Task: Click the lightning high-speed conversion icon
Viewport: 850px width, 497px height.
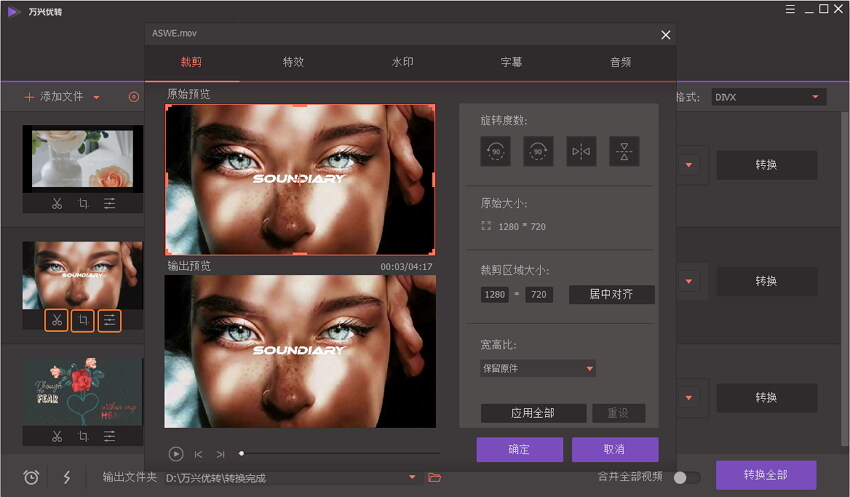Action: (x=67, y=477)
